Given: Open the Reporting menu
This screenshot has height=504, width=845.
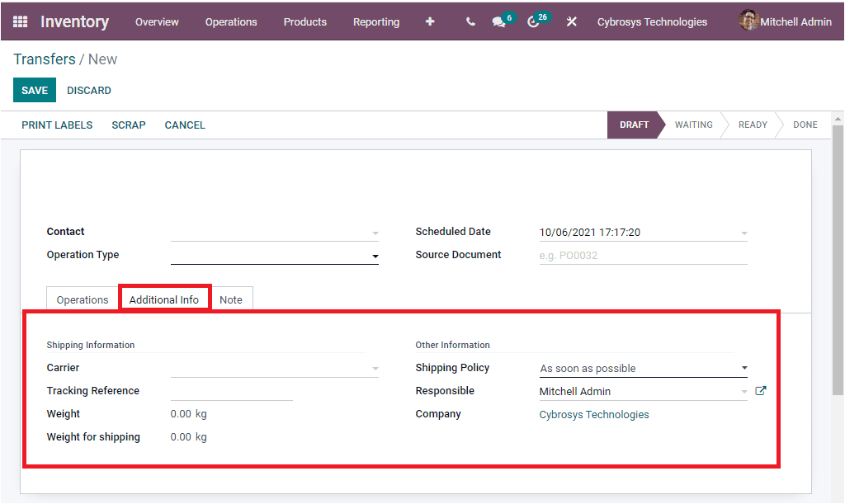Looking at the screenshot, I should coord(376,22).
